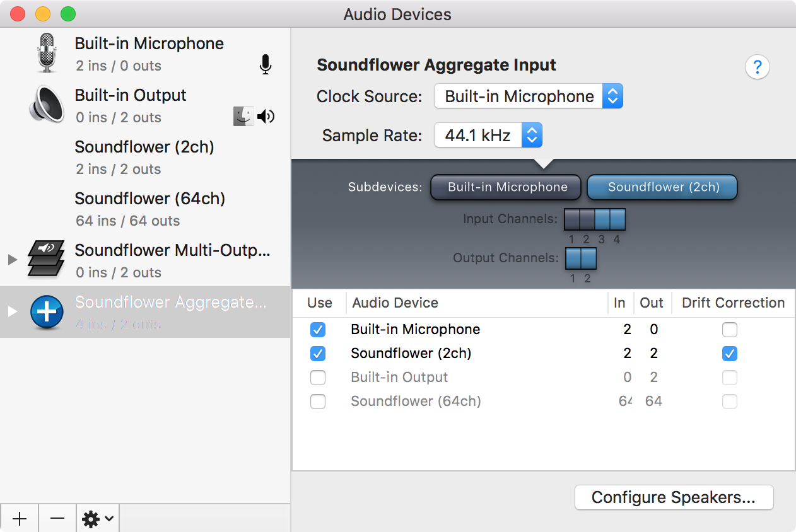
Task: Disable Use for Built-in Microphone
Action: click(318, 330)
